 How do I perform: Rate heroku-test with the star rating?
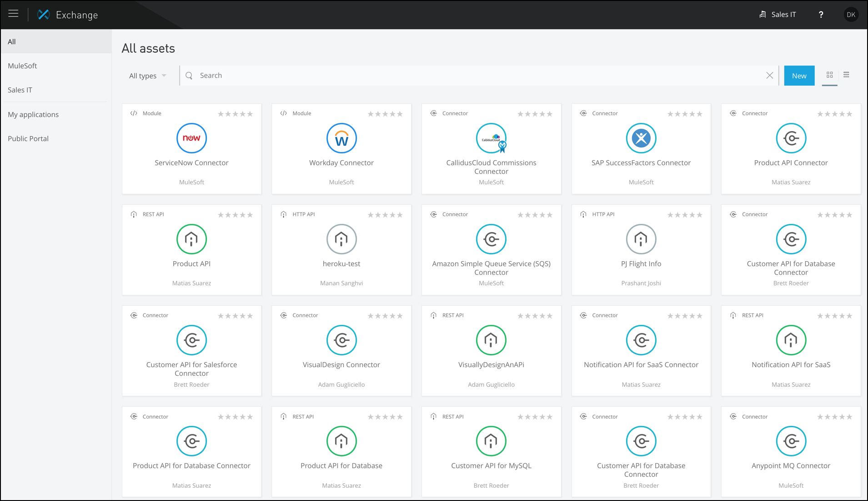[385, 215]
